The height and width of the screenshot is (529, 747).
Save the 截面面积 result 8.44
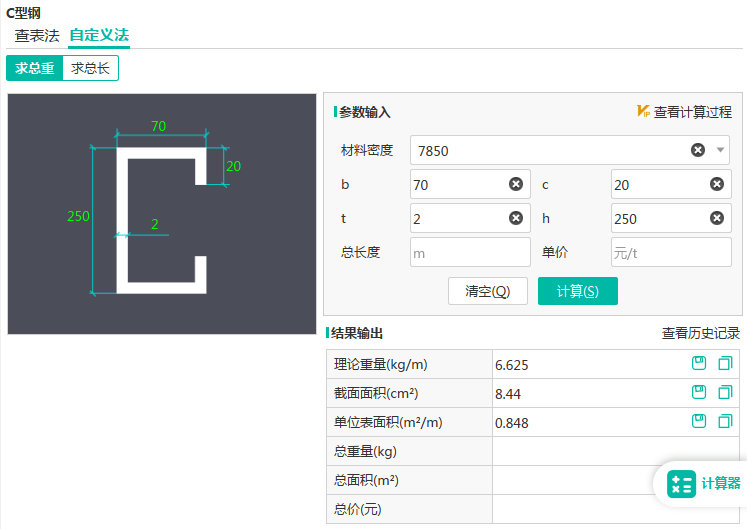point(699,392)
